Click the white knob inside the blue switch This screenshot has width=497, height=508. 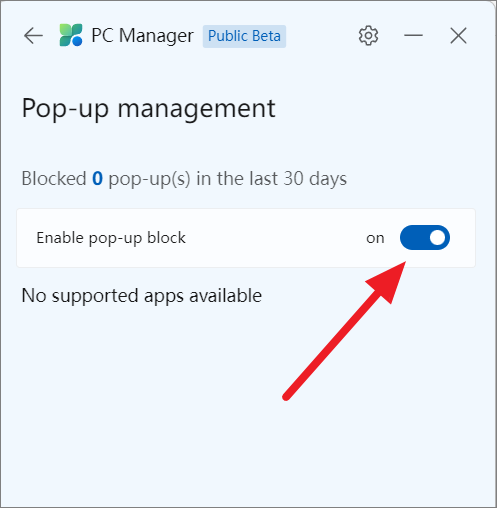437,238
